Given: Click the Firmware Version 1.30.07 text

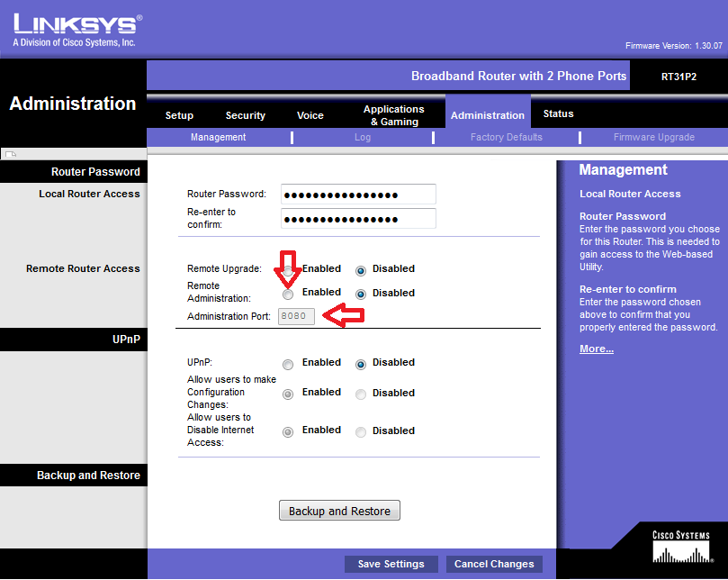Looking at the screenshot, I should pyautogui.click(x=674, y=46).
